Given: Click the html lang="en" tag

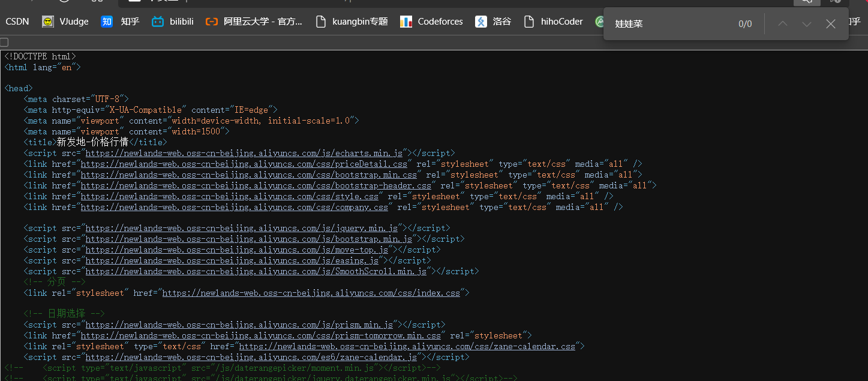Looking at the screenshot, I should 43,67.
